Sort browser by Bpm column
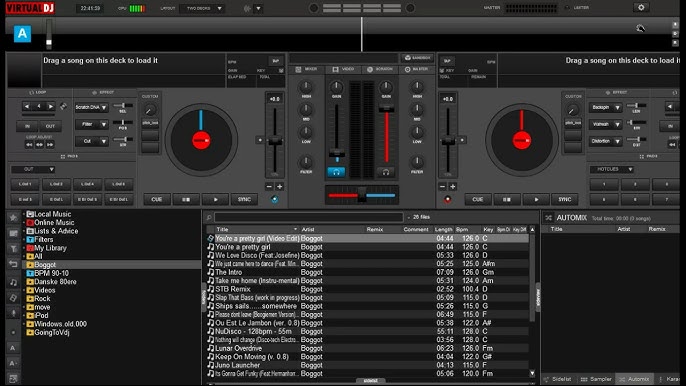This screenshot has width=686, height=386. click(462, 229)
